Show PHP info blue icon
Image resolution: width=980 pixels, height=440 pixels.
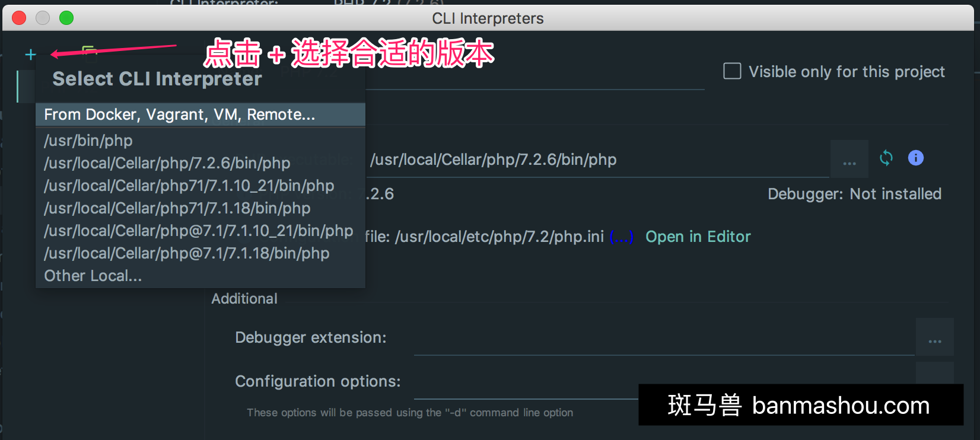[916, 158]
